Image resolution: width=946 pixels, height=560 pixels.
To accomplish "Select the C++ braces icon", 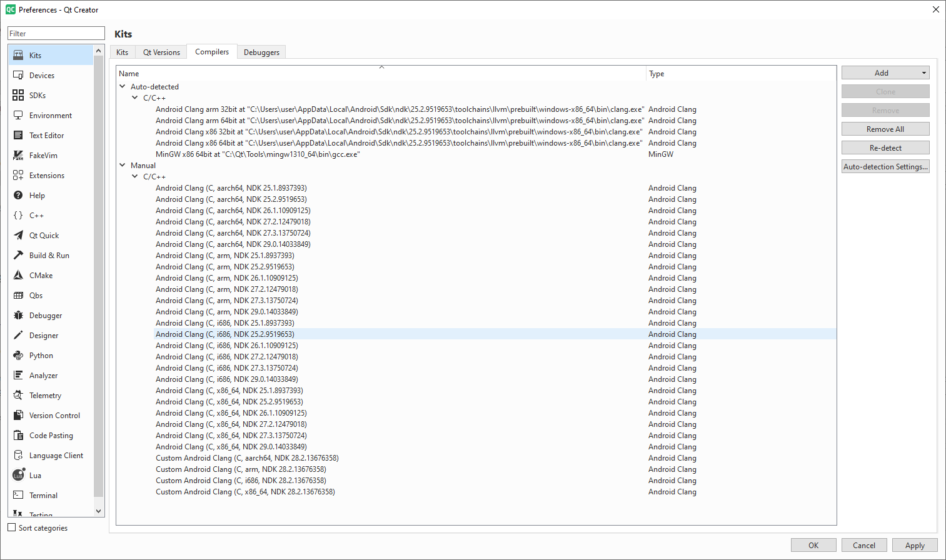I will [18, 215].
